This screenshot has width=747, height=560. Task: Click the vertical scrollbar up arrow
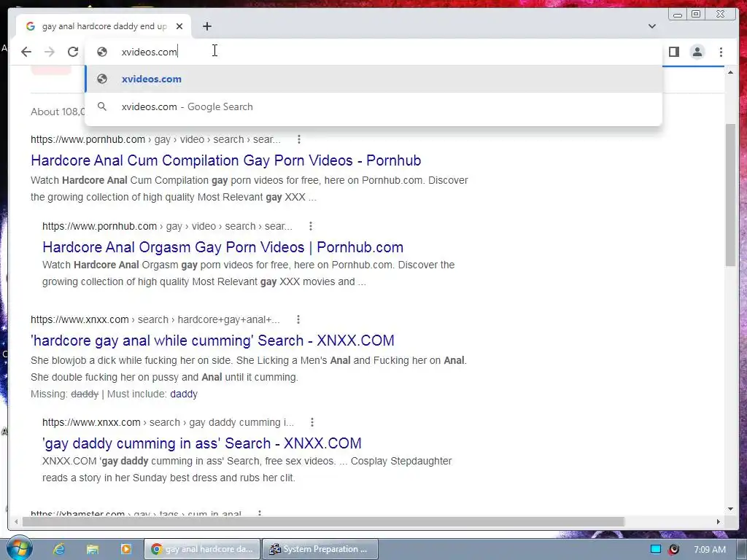(730, 72)
